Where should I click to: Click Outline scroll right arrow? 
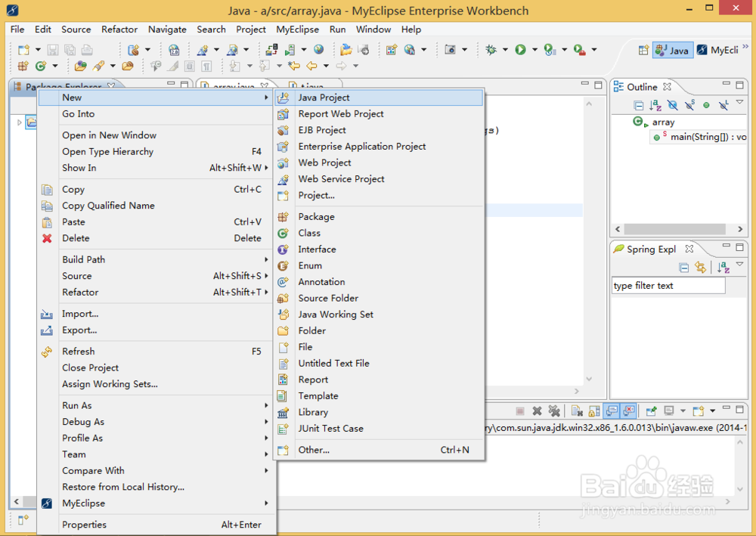(x=740, y=229)
